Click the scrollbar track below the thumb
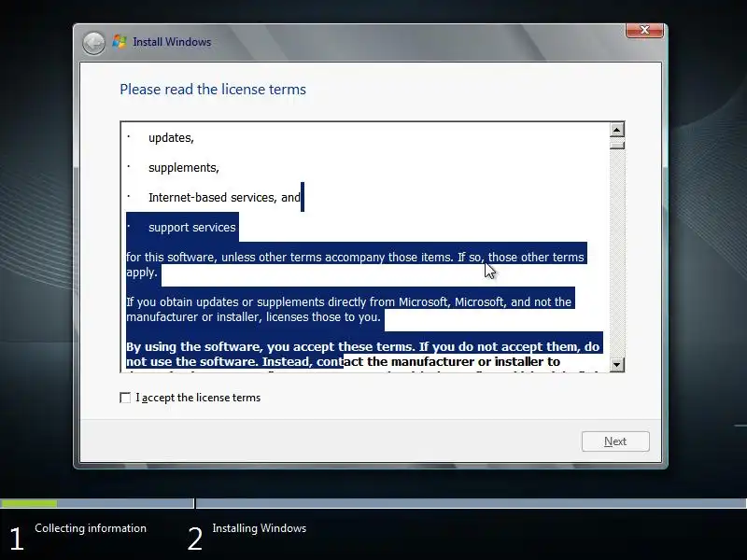The width and height of the screenshot is (747, 560). pos(616,253)
